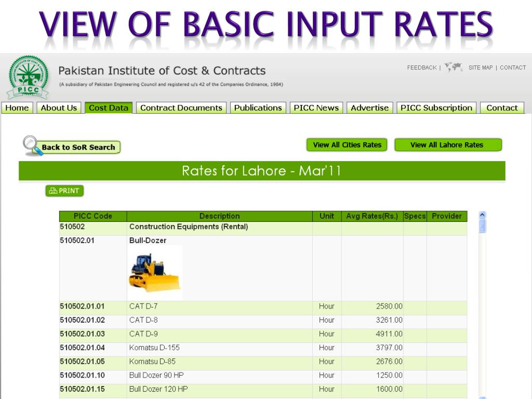This screenshot has height=399, width=532.
Task: Click the PICC logo emblem
Action: click(x=28, y=77)
